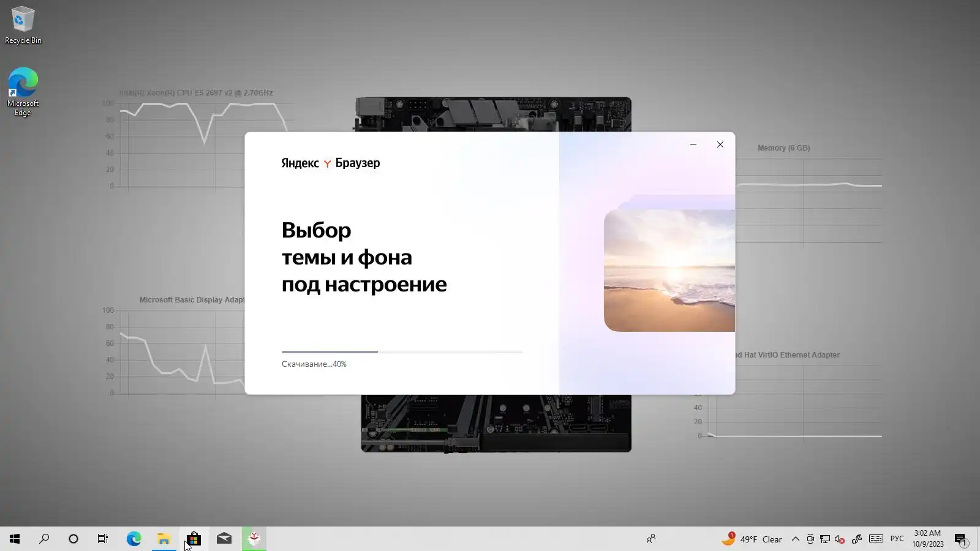This screenshot has height=551, width=980.
Task: Open the 49°F Clear weather widget
Action: click(x=752, y=539)
